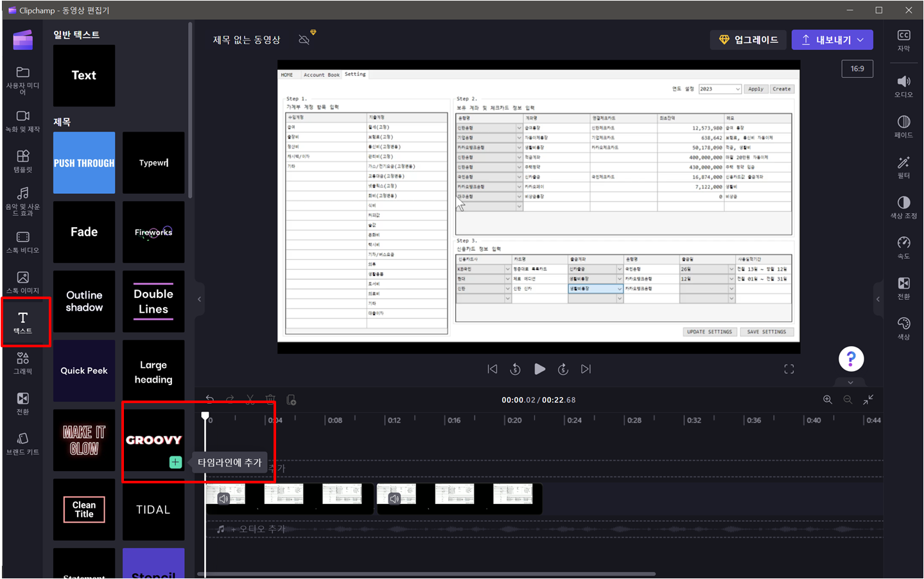Click the horizontal timeline scrollbar

pos(426,574)
